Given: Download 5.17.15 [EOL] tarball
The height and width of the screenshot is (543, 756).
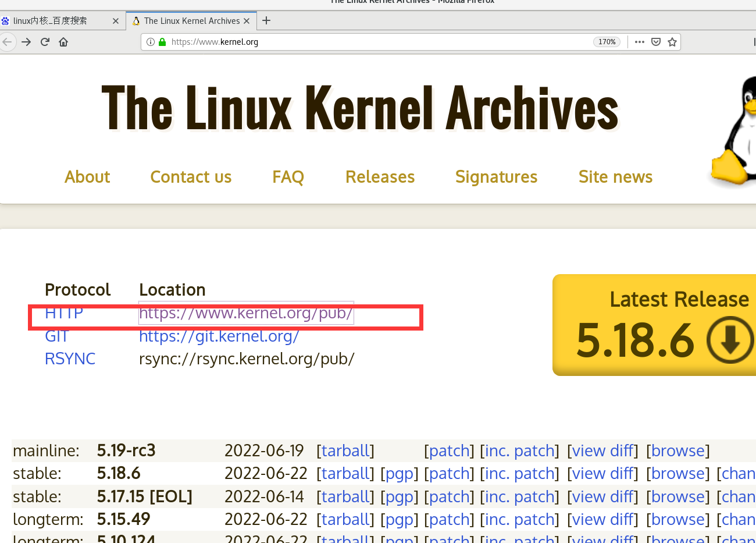Looking at the screenshot, I should [345, 497].
